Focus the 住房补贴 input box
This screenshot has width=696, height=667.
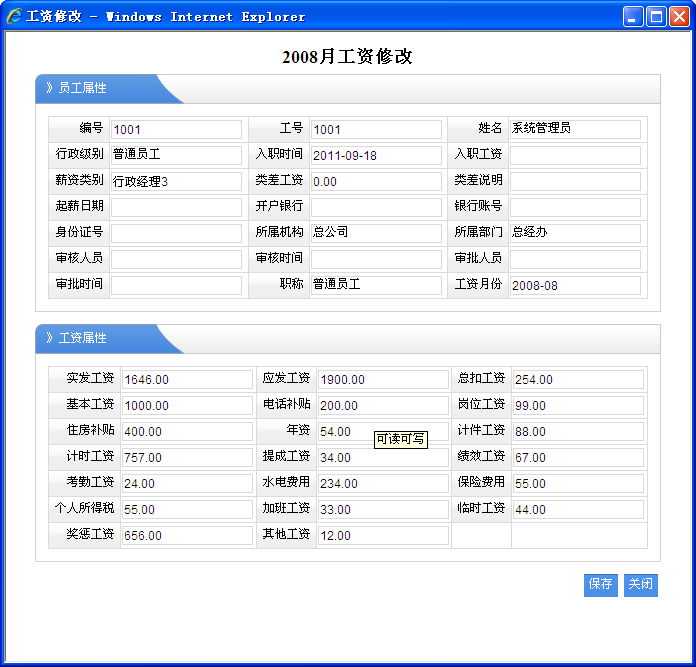(187, 431)
